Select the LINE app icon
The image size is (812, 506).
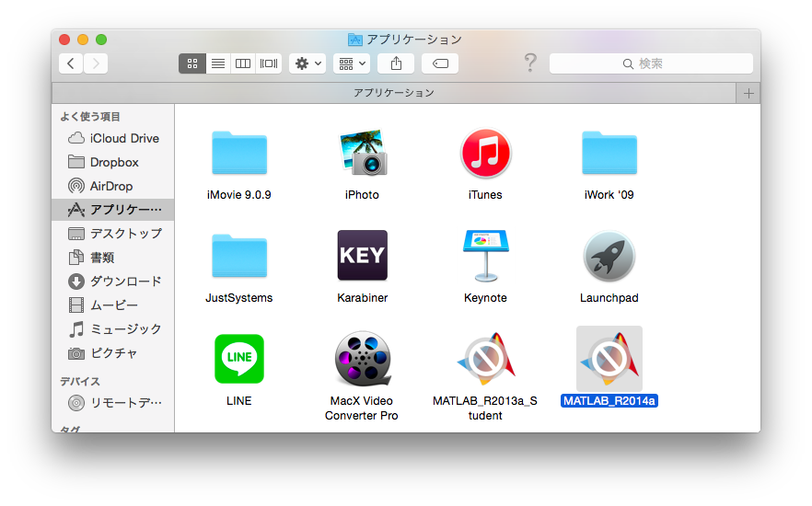click(x=238, y=359)
